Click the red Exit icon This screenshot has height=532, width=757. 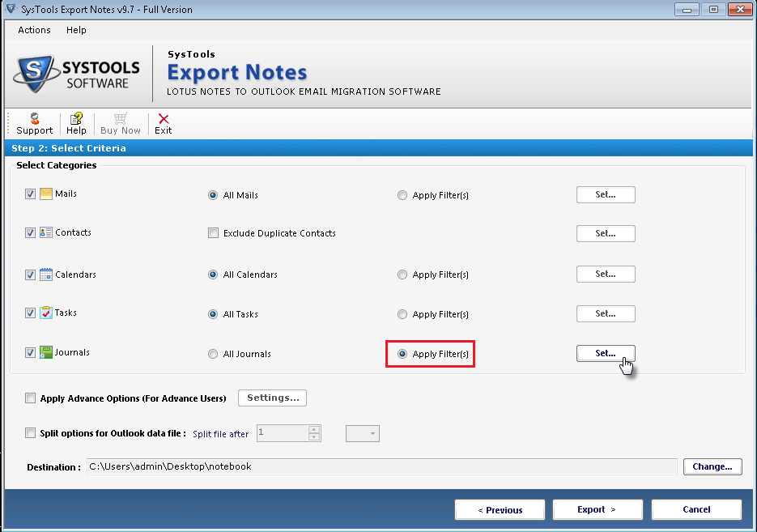[x=164, y=119]
